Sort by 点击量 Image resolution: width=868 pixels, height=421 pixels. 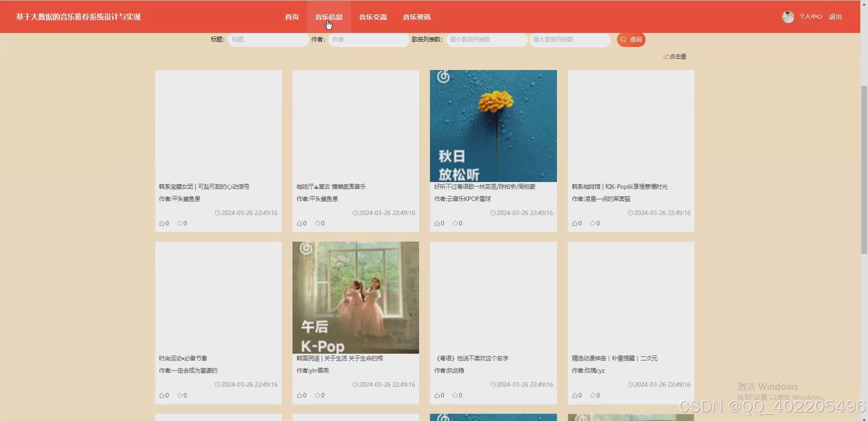675,56
